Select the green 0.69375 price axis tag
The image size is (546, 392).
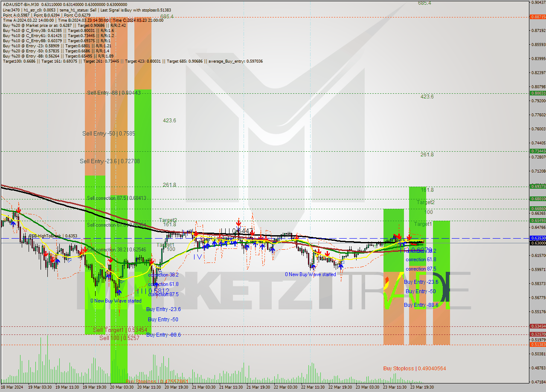[x=537, y=186]
